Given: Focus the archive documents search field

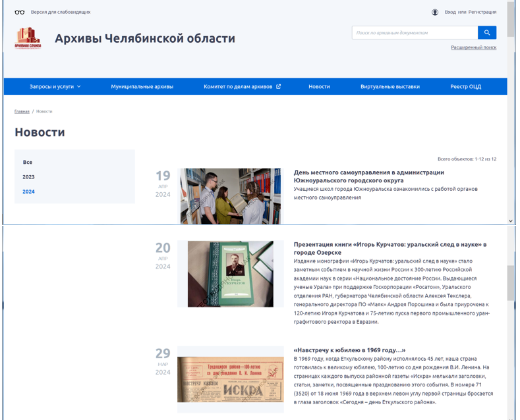Looking at the screenshot, I should pyautogui.click(x=415, y=32).
